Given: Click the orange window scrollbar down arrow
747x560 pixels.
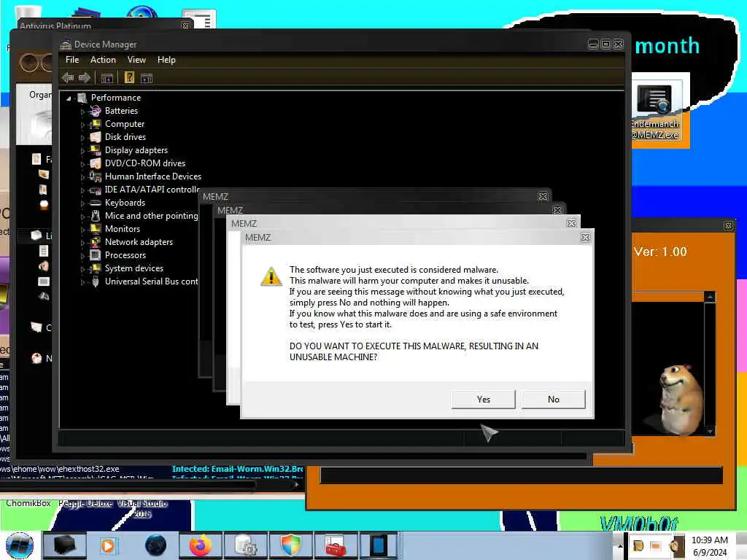Looking at the screenshot, I should point(710,431).
